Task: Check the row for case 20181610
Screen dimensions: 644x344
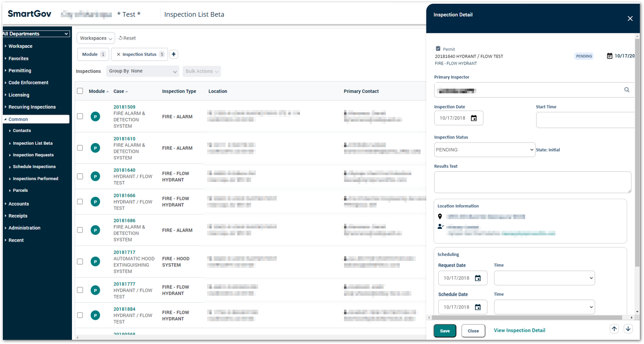Action: point(80,148)
